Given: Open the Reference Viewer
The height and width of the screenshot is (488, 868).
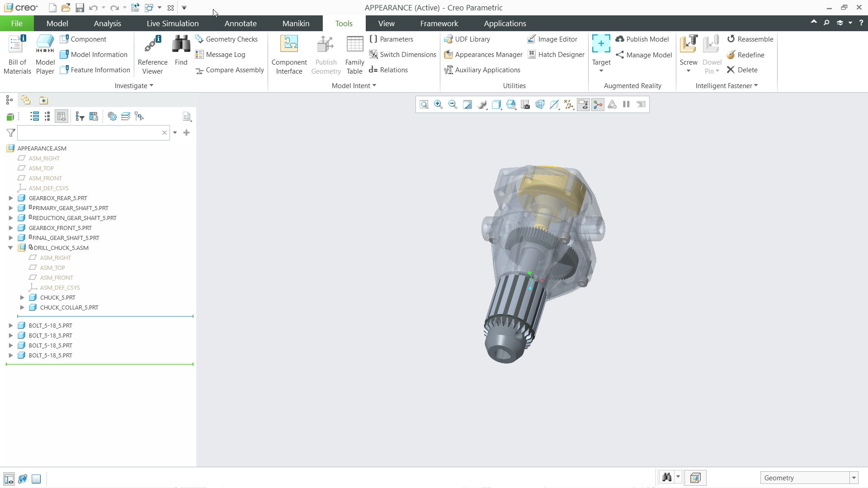Looking at the screenshot, I should pos(152,55).
